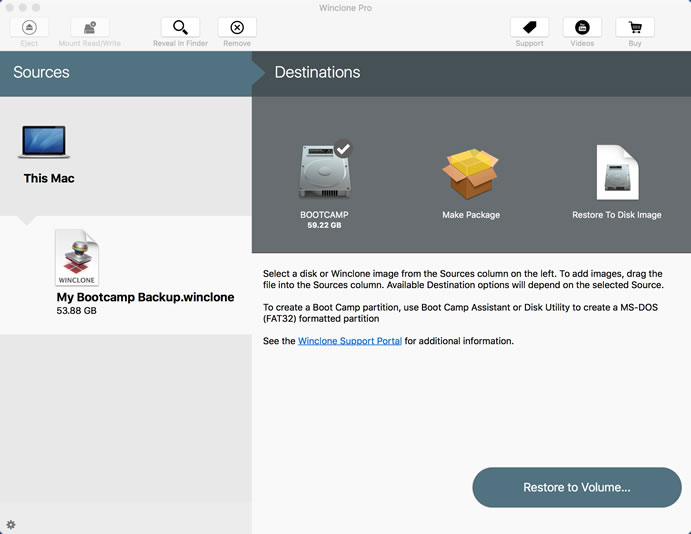Click the Reveal In Finder magnifier icon
The height and width of the screenshot is (534, 691).
click(180, 27)
